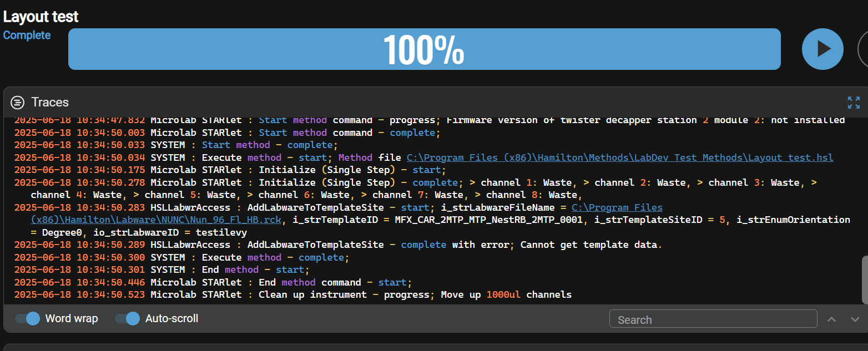The image size is (868, 351).
Task: Turn off the Auto-scroll toggle
Action: [127, 318]
